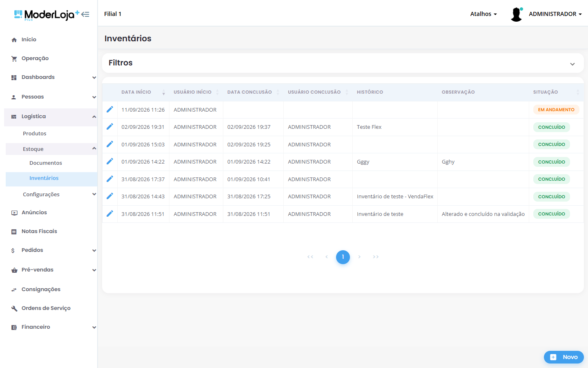Click the next page arrow
The width and height of the screenshot is (588, 368).
(359, 257)
